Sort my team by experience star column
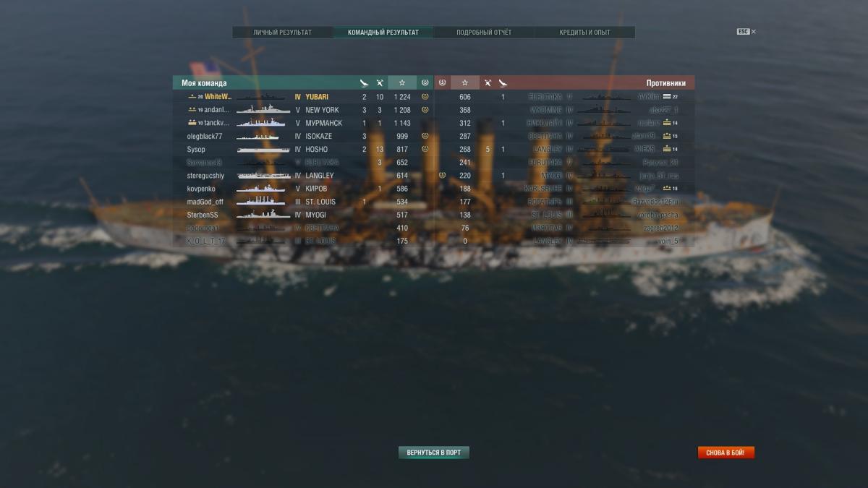The width and height of the screenshot is (868, 488). tap(402, 83)
